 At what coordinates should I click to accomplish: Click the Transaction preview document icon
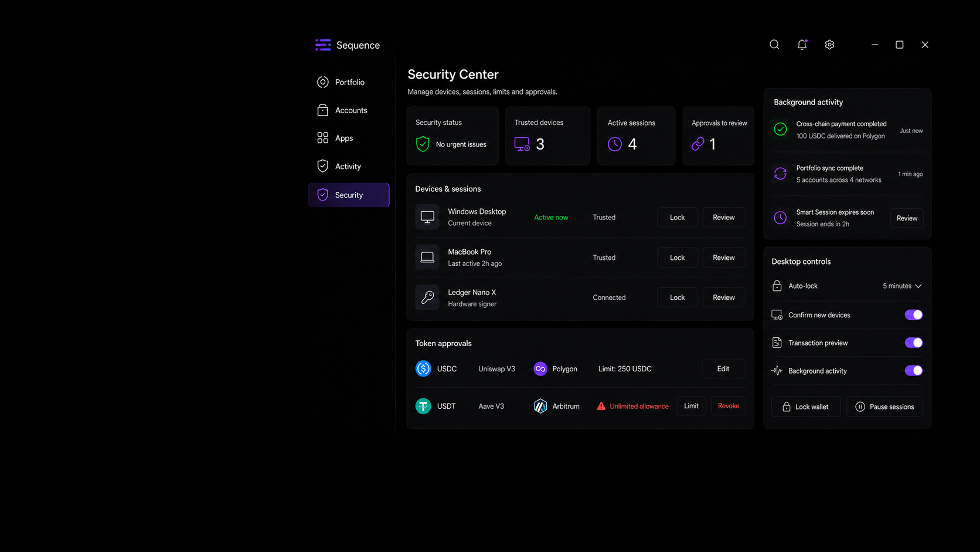(777, 343)
